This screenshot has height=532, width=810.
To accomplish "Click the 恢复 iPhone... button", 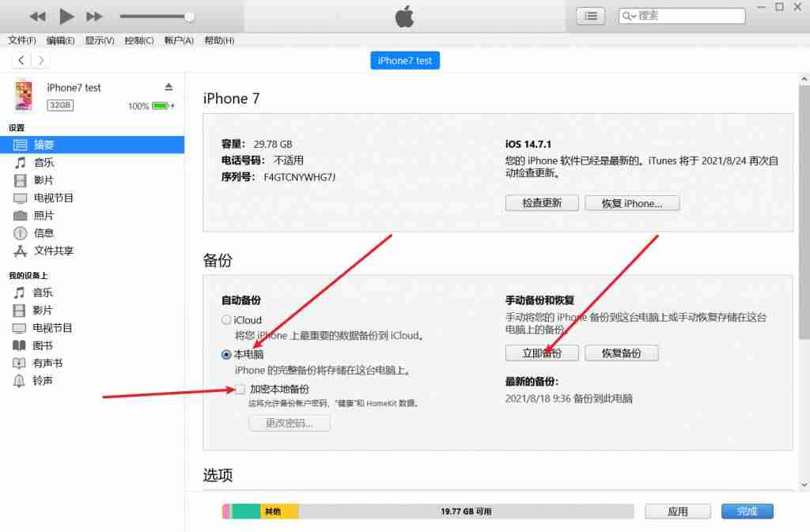I will click(x=632, y=203).
